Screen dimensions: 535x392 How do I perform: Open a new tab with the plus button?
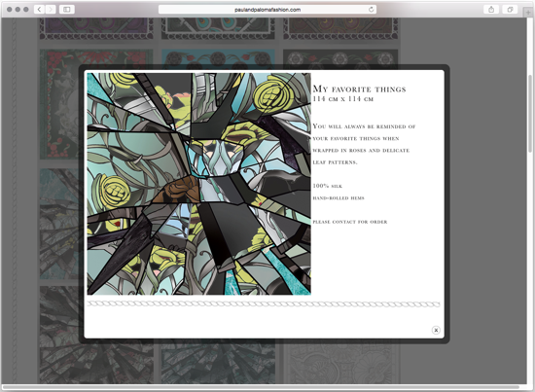[528, 12]
